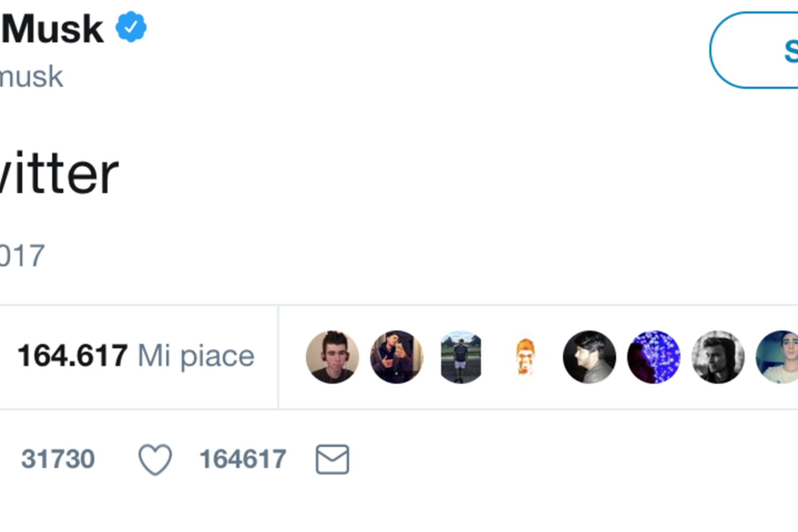Open the mirror selfie avatar
The height and width of the screenshot is (532, 798).
point(397,357)
